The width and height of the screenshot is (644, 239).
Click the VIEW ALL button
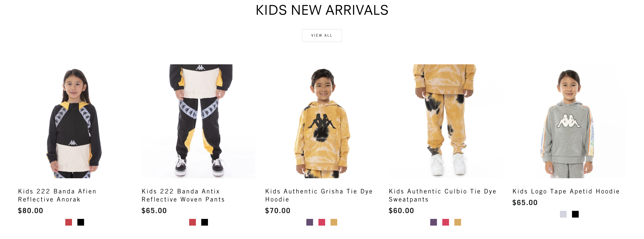point(322,36)
